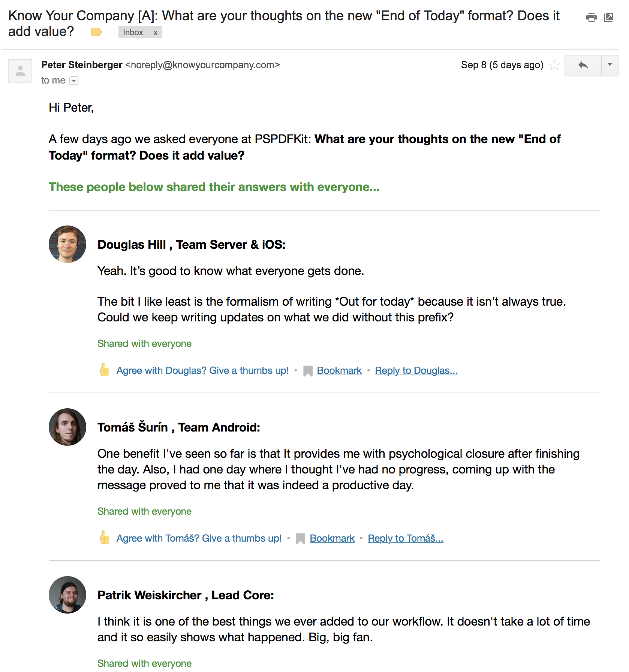629x672 pixels.
Task: Click the print icon
Action: point(592,17)
